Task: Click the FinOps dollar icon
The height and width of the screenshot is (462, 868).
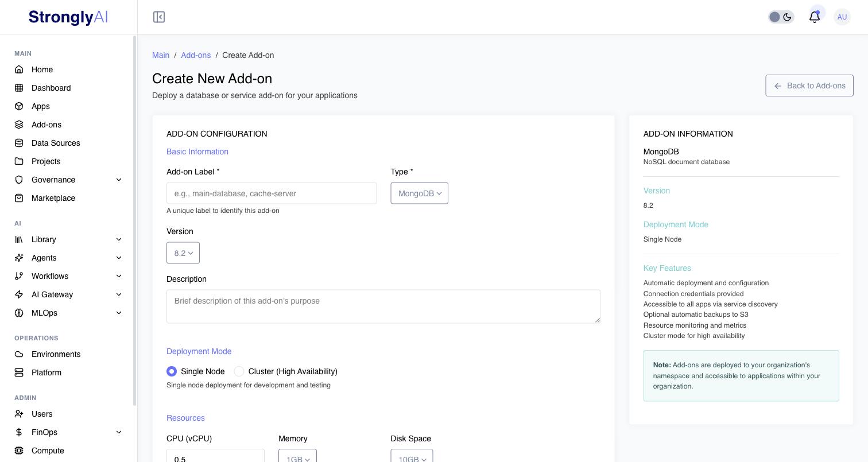Action: point(19,432)
